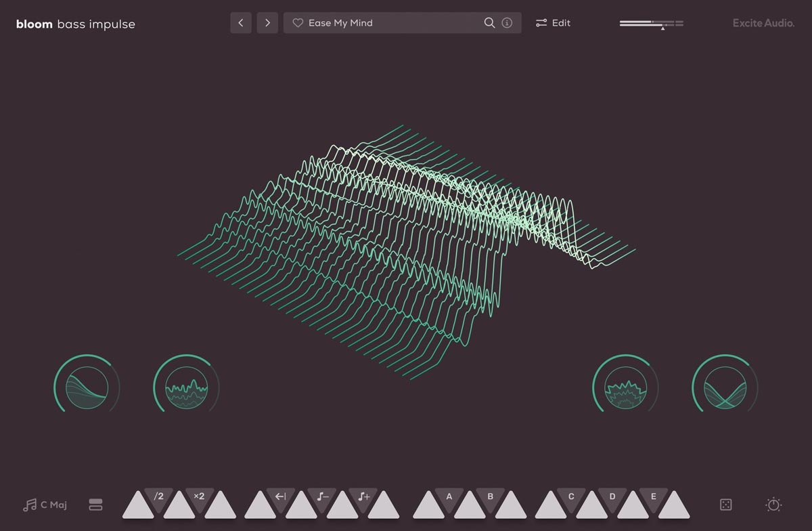Favorite the Ease My Mind preset heart
This screenshot has width=812, height=531.
[x=298, y=22]
